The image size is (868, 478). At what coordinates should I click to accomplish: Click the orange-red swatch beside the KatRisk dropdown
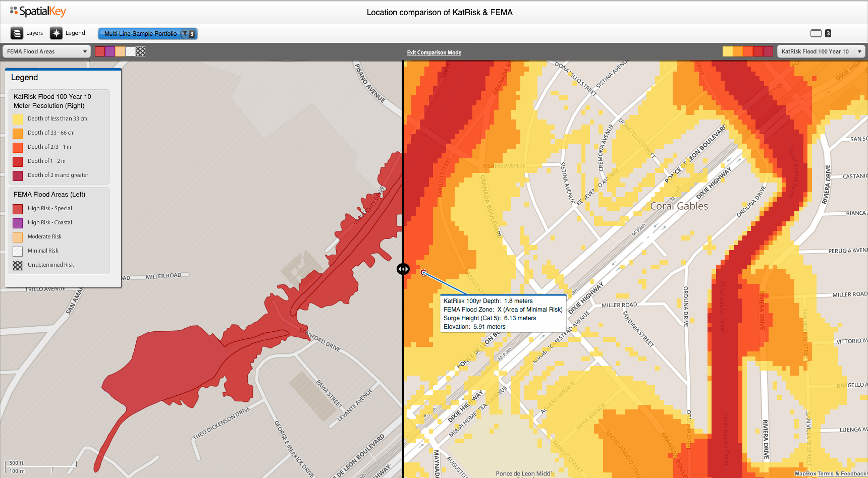coord(748,51)
